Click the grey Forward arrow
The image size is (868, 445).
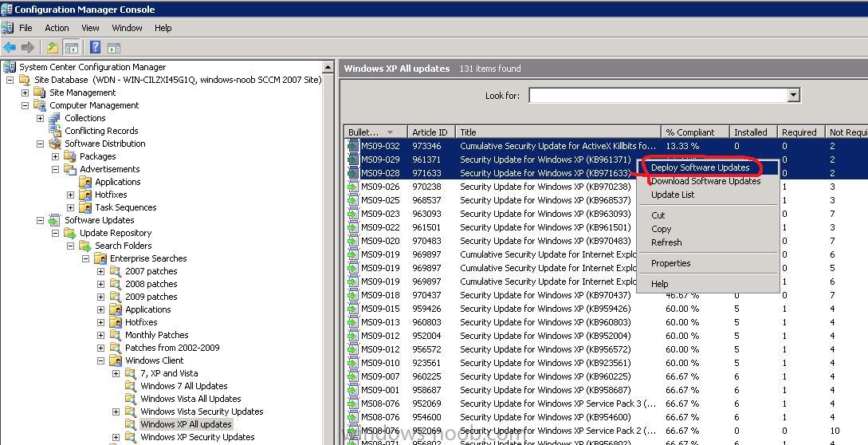(x=28, y=48)
